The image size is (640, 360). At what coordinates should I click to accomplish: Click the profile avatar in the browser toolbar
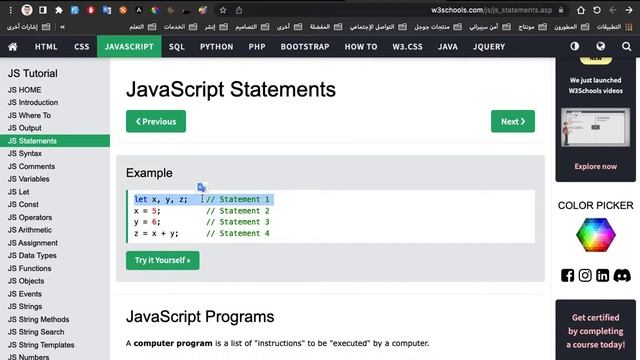point(27,10)
